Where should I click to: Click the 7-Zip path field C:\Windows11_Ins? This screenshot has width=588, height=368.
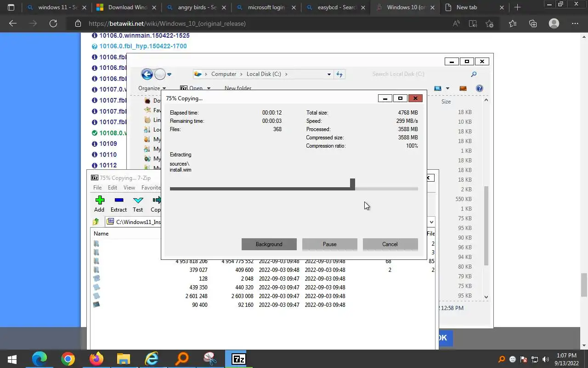click(x=133, y=222)
